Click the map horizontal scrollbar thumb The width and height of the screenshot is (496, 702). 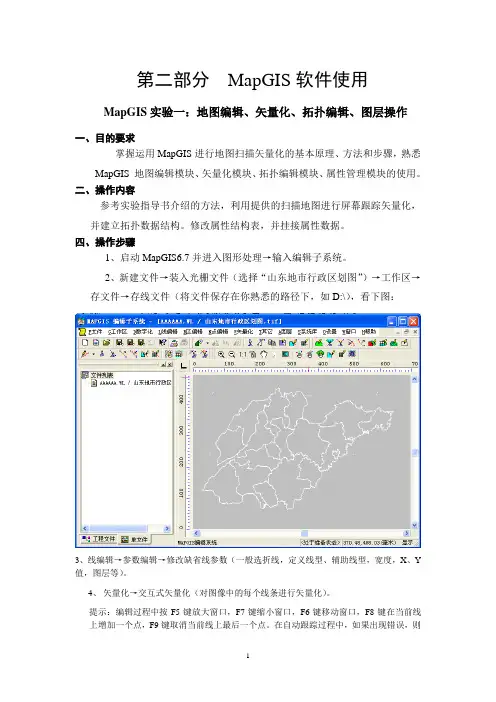tap(304, 533)
